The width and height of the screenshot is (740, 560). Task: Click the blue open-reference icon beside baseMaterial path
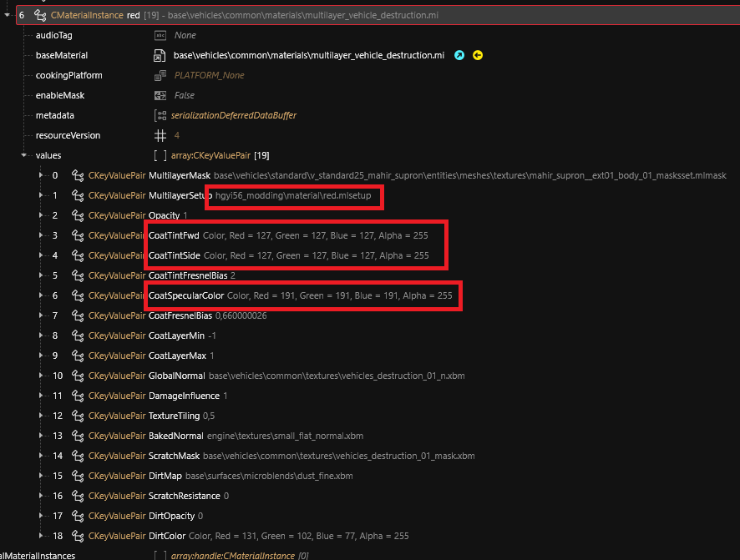[x=459, y=56]
